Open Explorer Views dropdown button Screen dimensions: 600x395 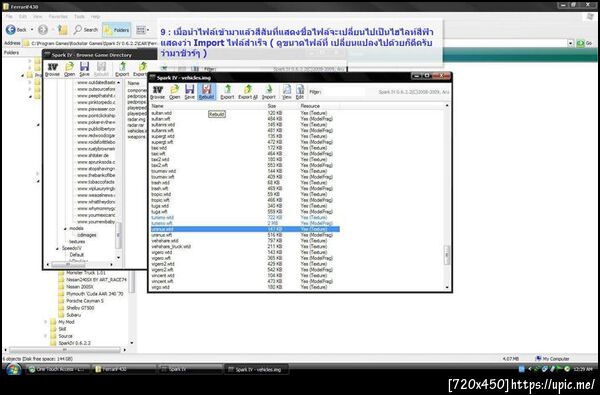pos(142,29)
